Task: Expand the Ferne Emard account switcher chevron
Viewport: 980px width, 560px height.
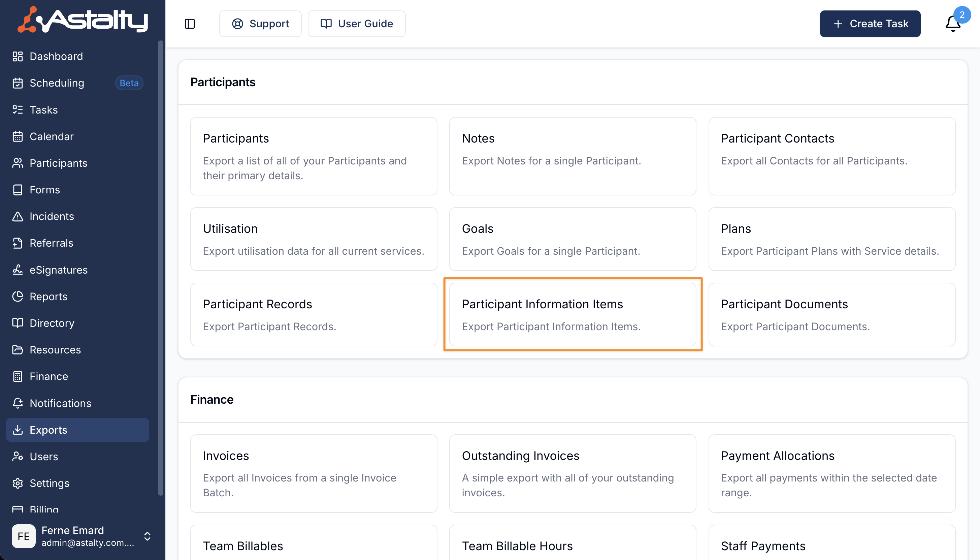Action: (147, 536)
